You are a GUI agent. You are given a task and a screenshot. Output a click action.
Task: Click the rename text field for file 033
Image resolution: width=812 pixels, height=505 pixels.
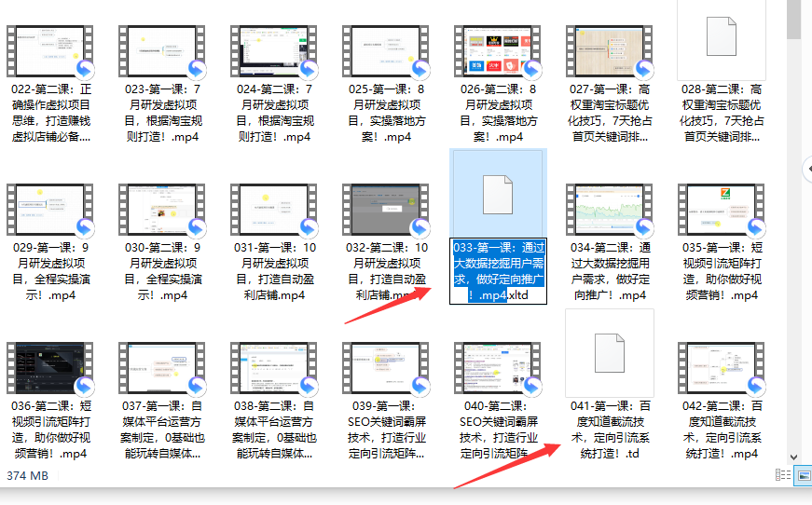click(x=498, y=271)
